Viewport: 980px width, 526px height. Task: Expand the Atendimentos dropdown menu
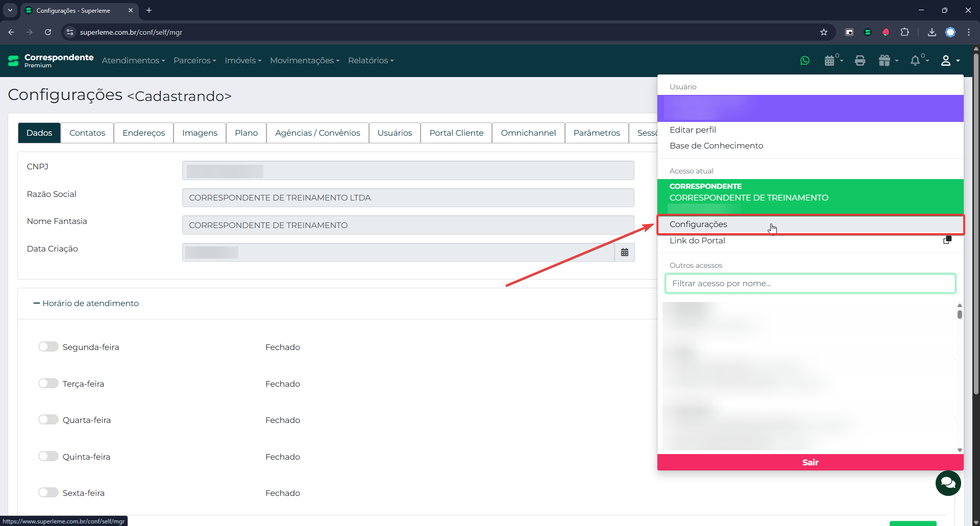(x=133, y=61)
